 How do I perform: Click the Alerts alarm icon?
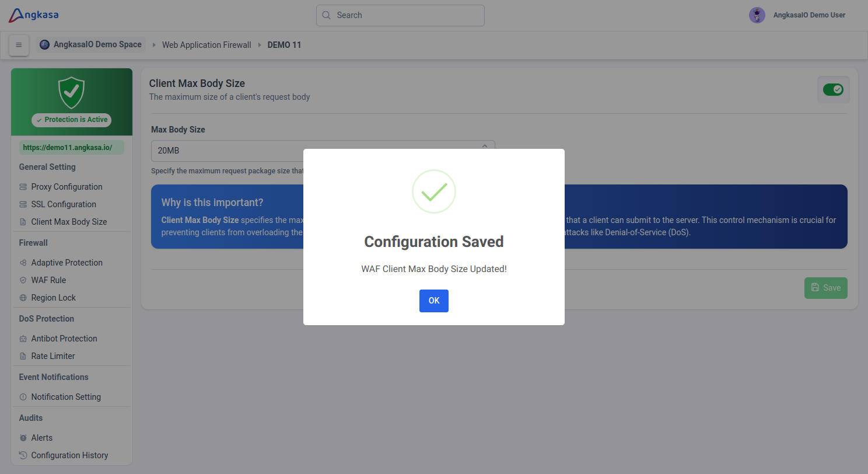(23, 438)
